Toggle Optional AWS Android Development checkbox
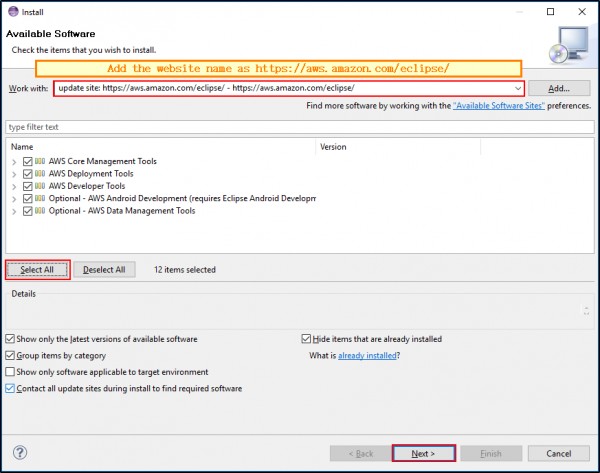Image resolution: width=600 pixels, height=473 pixels. click(28, 199)
